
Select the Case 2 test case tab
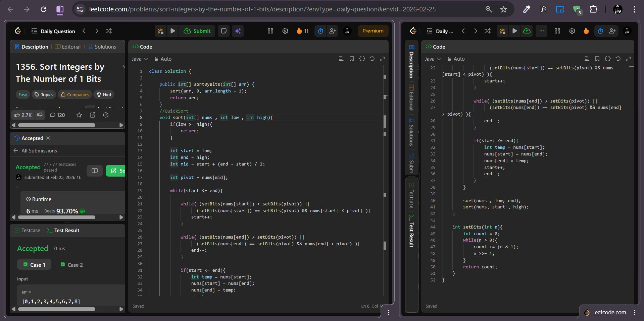(71, 265)
